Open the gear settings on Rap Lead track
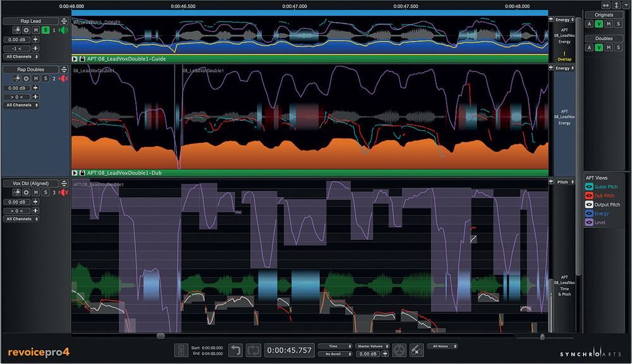The image size is (632, 364). tap(27, 30)
